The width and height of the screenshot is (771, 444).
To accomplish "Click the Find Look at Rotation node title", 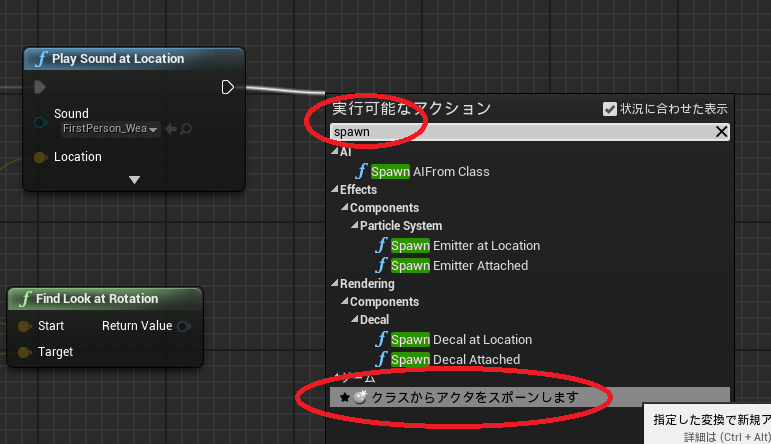I will tap(97, 298).
